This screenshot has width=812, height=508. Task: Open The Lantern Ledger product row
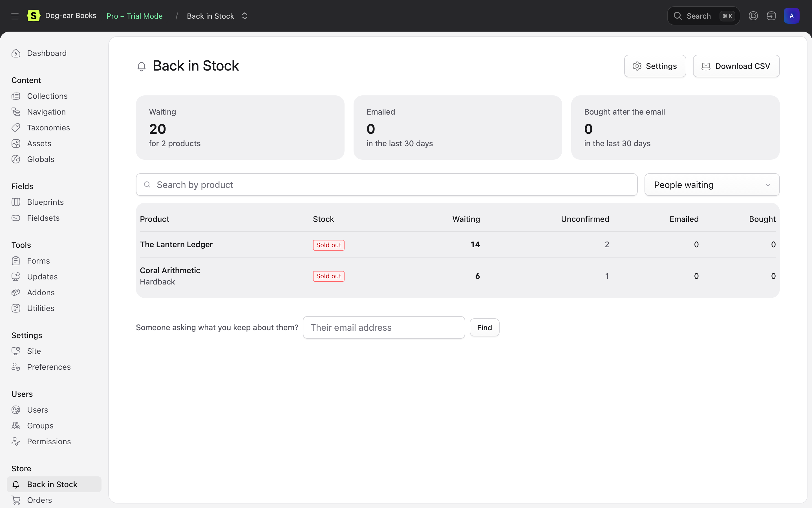458,245
